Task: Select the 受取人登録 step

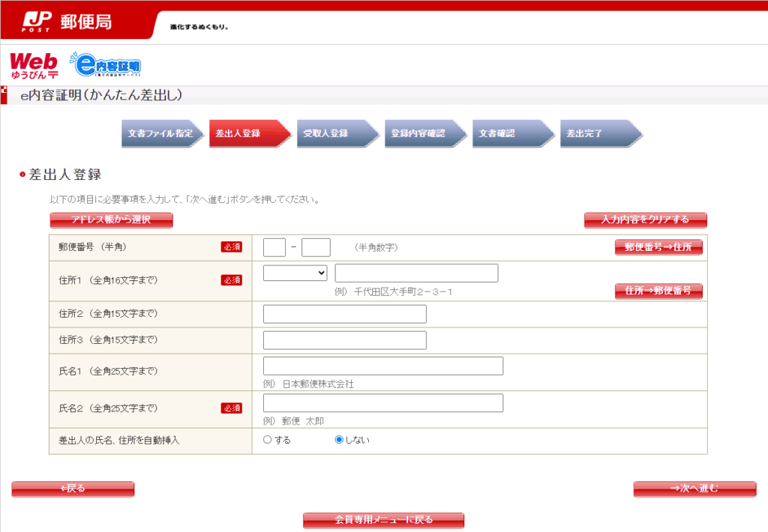Action: [x=337, y=133]
